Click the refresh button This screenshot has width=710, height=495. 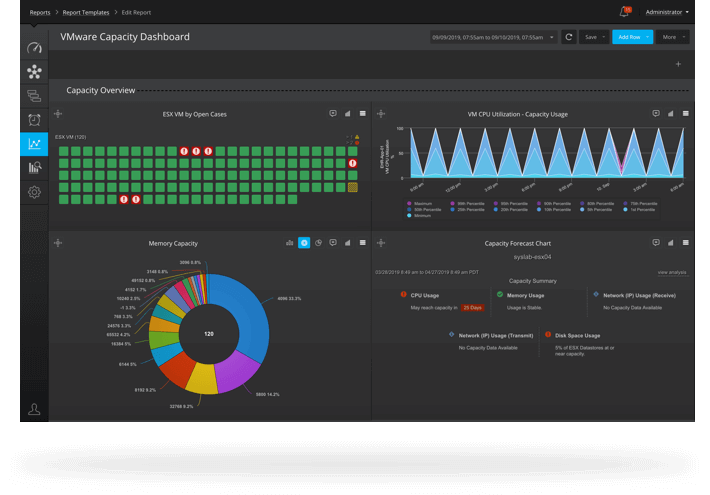[569, 37]
